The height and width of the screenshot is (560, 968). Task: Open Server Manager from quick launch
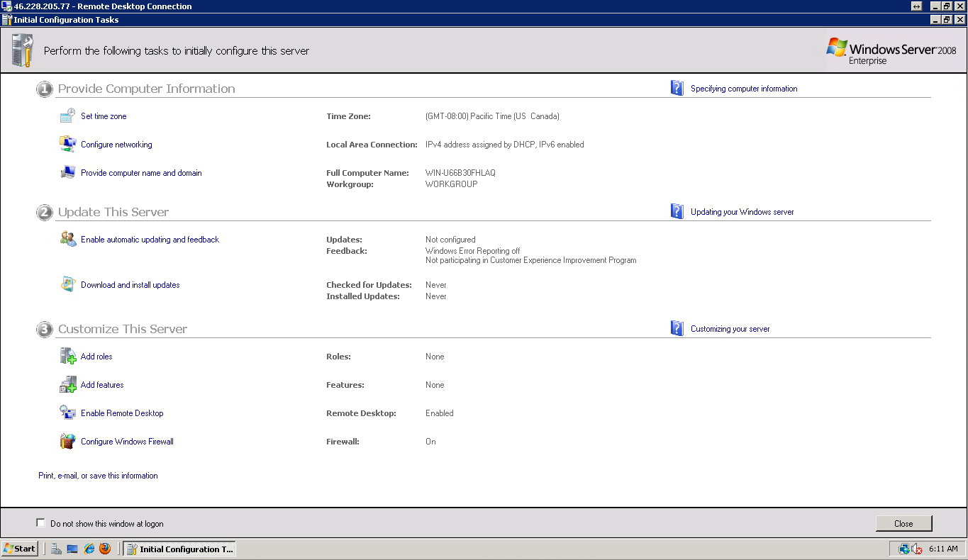coord(56,549)
